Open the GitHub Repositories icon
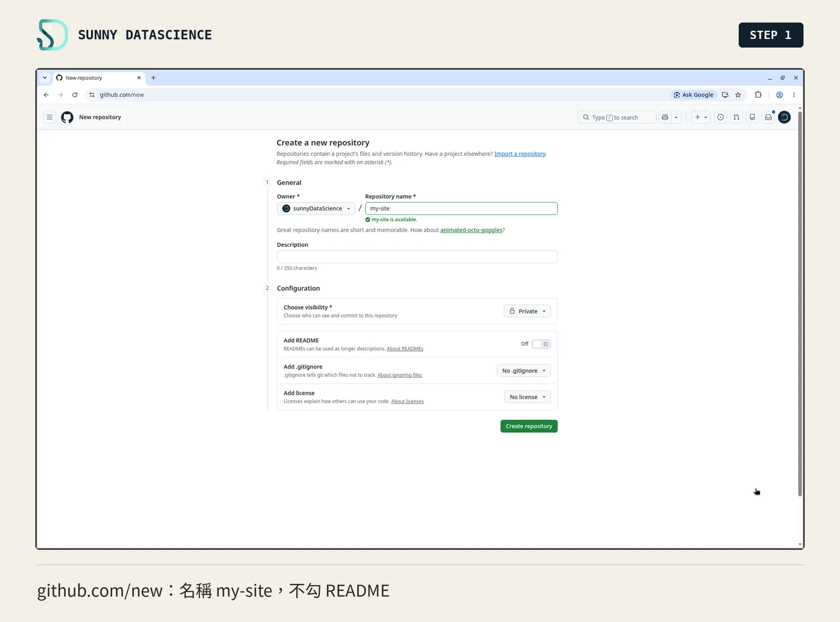The width and height of the screenshot is (840, 622). click(752, 117)
